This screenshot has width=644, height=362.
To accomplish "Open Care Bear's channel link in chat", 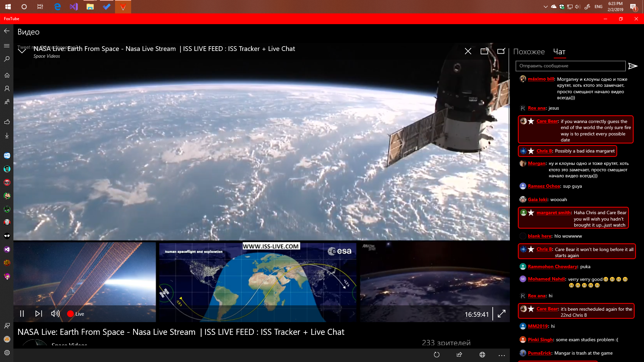I will point(547,121).
